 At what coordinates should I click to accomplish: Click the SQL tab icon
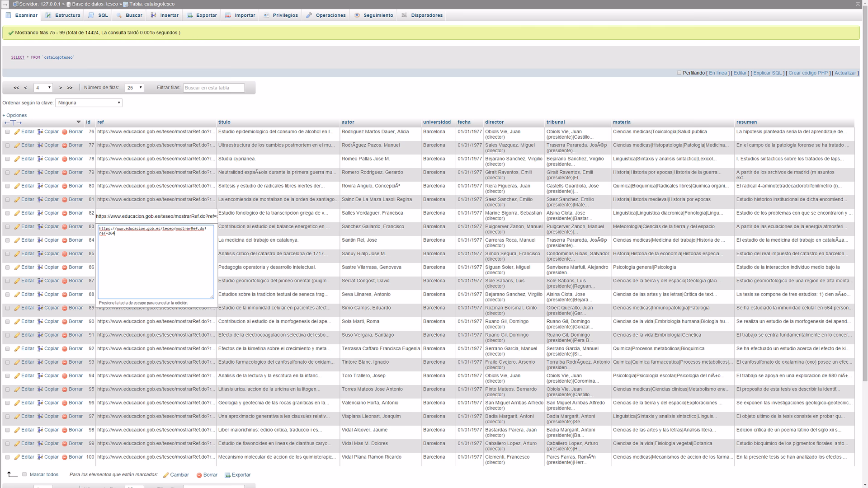(91, 15)
